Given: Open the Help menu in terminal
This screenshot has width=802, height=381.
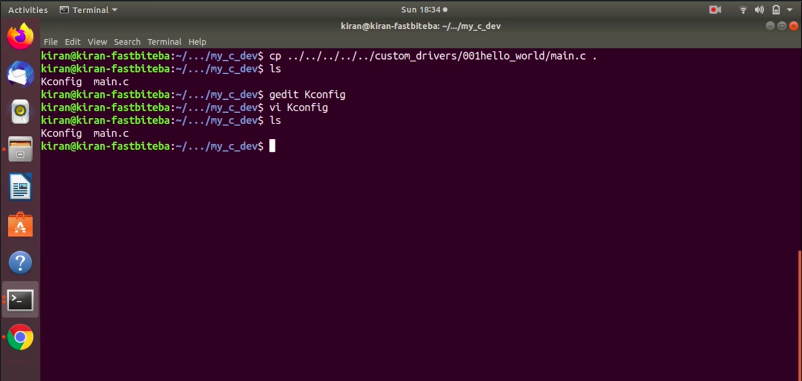Looking at the screenshot, I should pos(197,42).
